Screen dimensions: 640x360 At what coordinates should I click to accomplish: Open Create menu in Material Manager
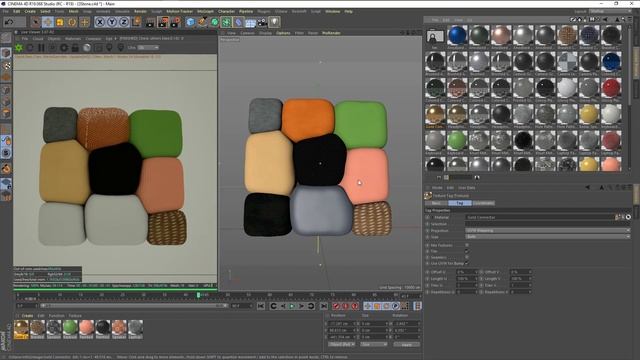(x=27, y=316)
